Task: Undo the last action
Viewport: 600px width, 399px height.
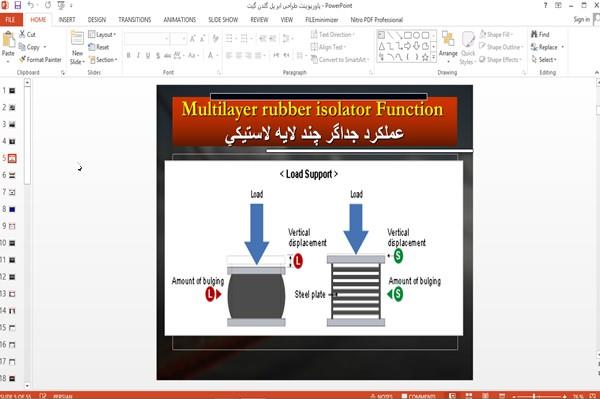Action: coord(31,5)
